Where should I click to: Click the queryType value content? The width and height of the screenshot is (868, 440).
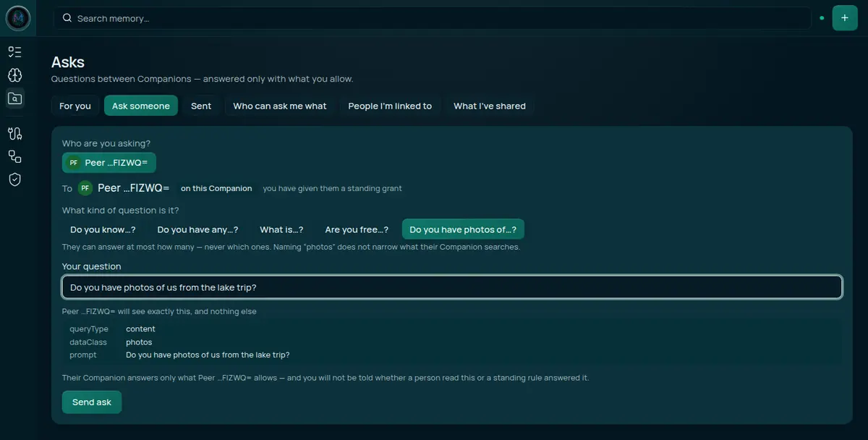[x=140, y=329]
